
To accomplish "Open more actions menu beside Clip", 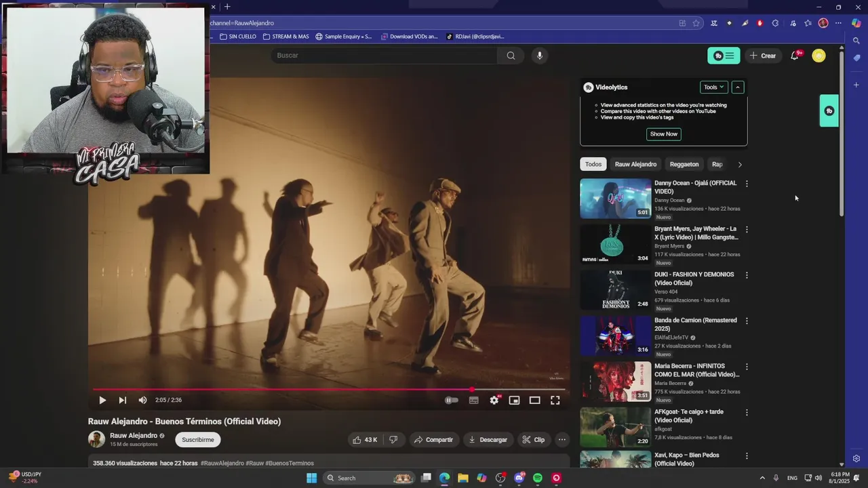I will click(x=561, y=440).
